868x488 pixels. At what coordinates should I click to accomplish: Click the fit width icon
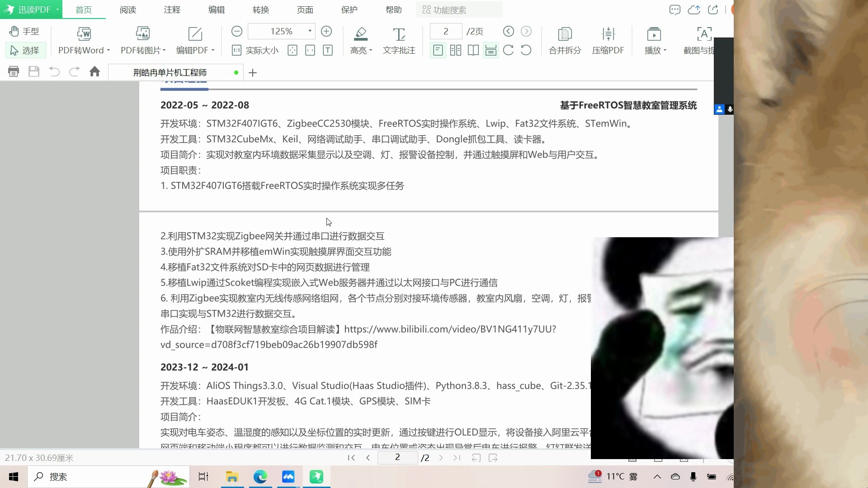(x=310, y=50)
